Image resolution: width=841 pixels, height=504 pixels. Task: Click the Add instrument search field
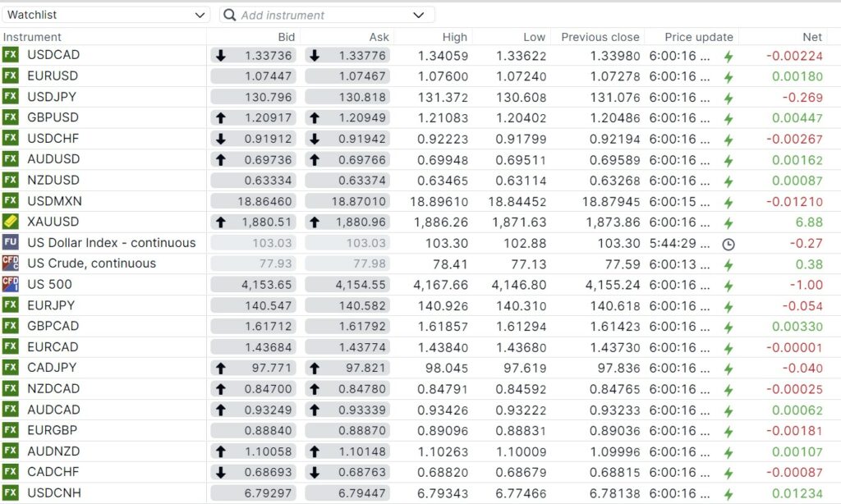(x=320, y=15)
